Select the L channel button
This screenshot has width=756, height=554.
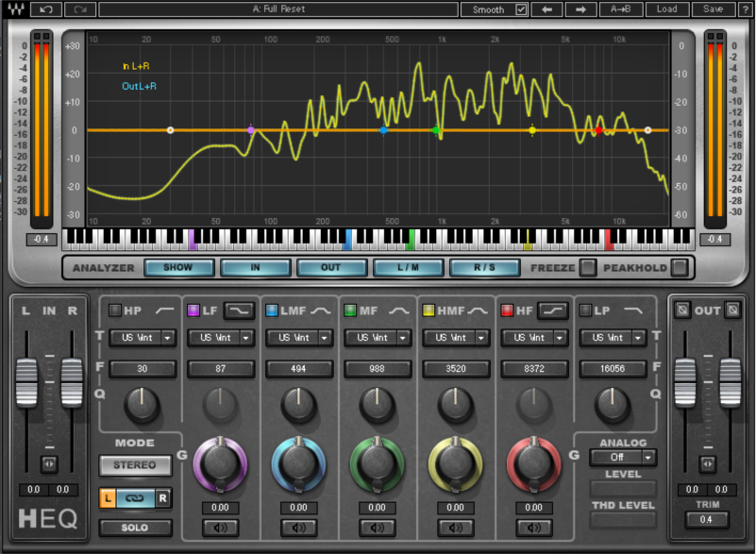(x=108, y=498)
